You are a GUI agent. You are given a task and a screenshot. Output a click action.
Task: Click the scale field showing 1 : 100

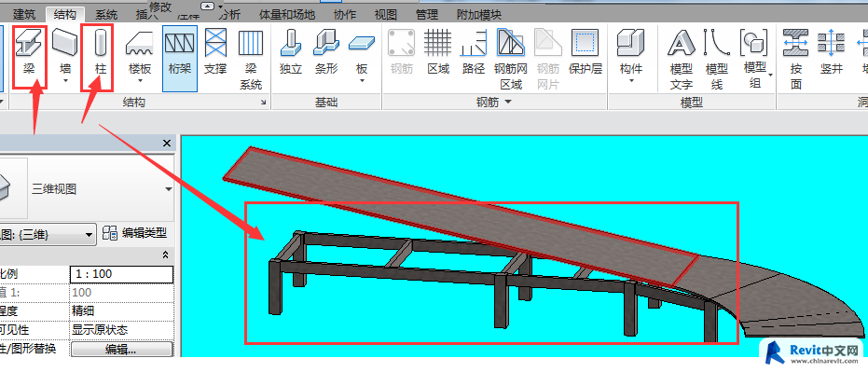coord(122,274)
